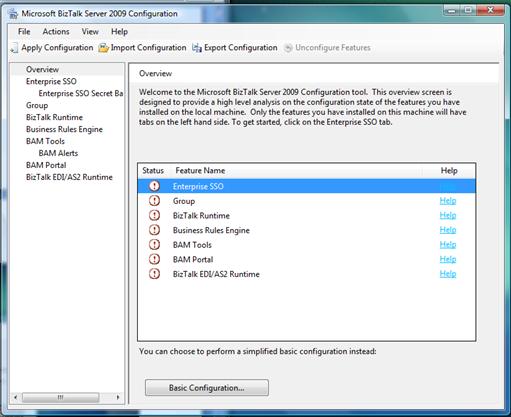Click the status icon for BizTalk EDI/AS2 Runtime
Image resolution: width=511 pixels, height=417 pixels.
[x=154, y=274]
